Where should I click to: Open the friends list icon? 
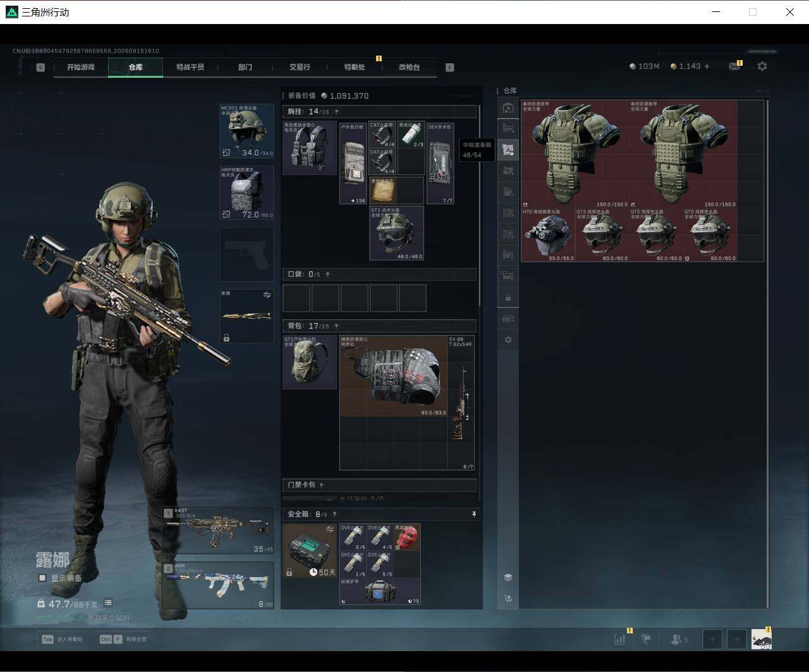pos(679,639)
